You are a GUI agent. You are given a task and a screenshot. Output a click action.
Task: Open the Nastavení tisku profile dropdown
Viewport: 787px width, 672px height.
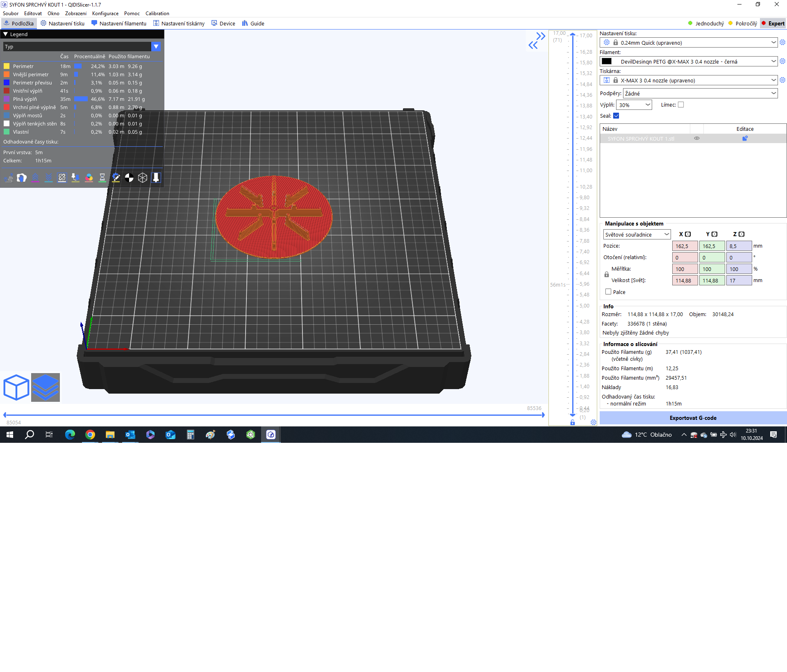(689, 43)
